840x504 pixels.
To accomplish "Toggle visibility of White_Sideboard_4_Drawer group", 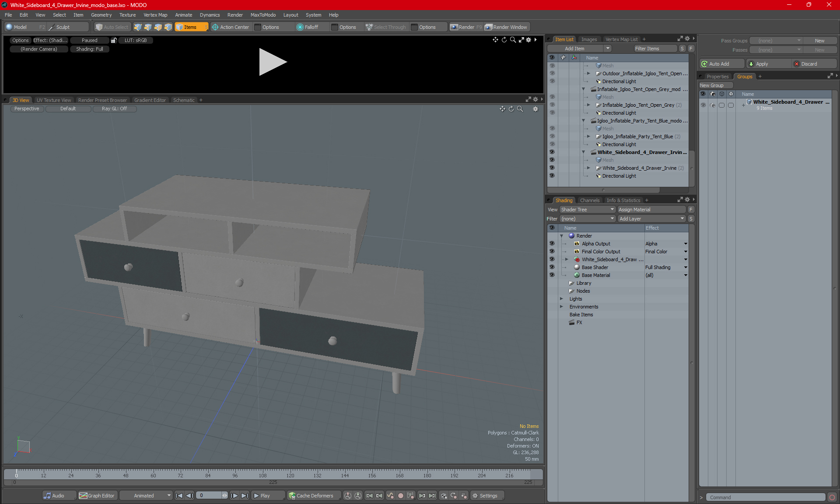I will (703, 105).
